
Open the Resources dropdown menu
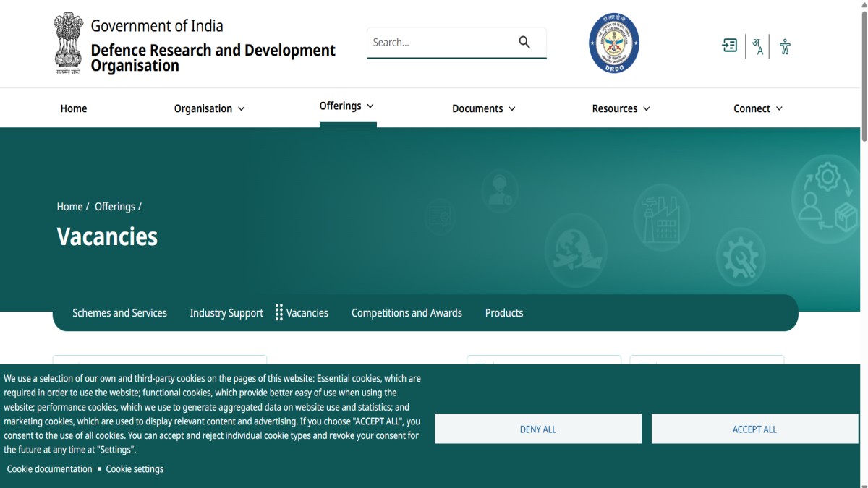point(621,108)
